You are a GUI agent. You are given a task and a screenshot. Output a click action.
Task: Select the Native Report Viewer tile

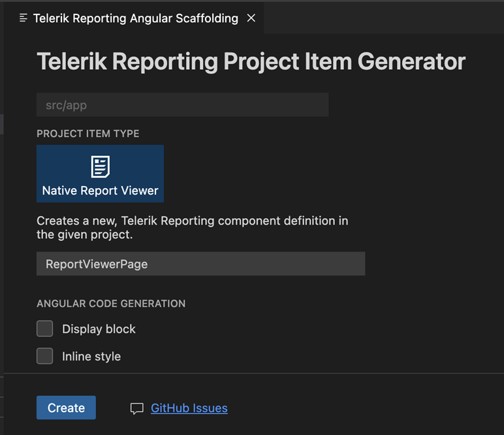[x=100, y=174]
